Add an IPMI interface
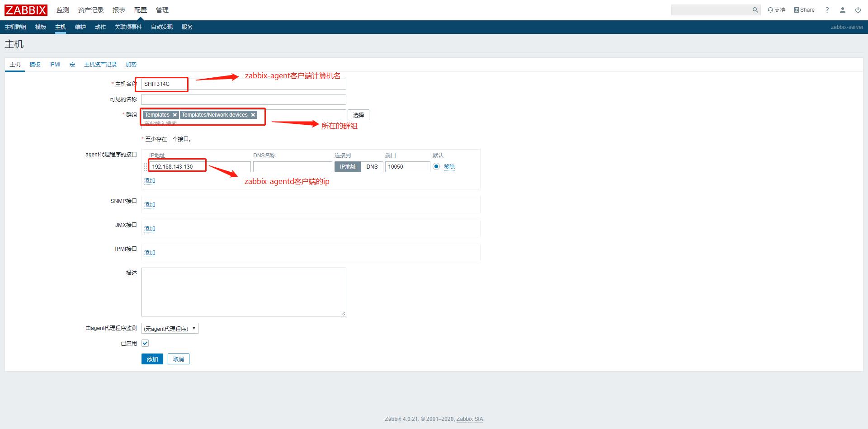This screenshot has width=868, height=429. tap(150, 253)
